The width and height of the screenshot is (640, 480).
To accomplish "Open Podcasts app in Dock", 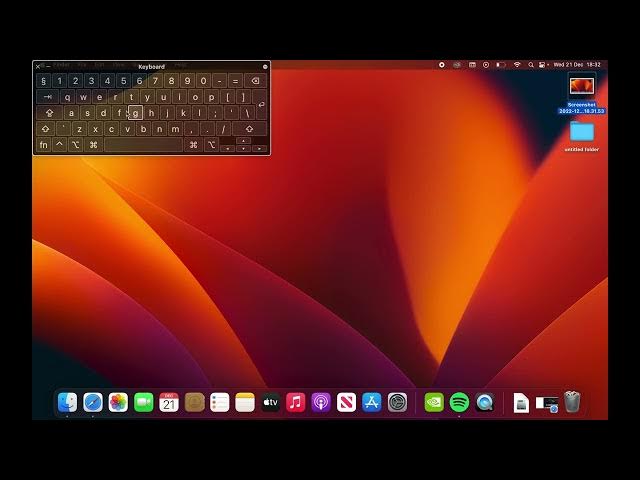I will point(321,402).
